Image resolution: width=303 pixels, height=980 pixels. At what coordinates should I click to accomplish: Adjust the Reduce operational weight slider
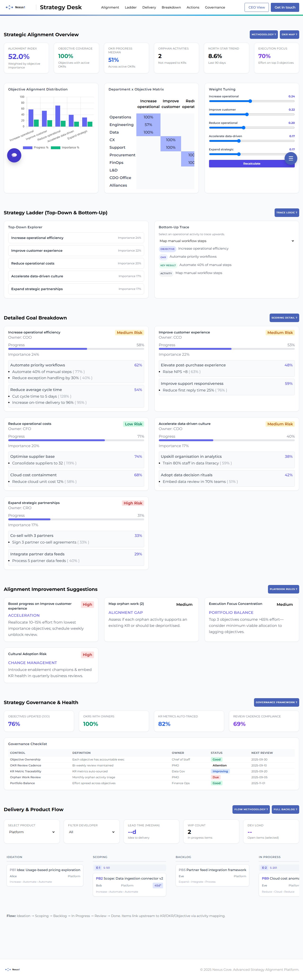click(243, 128)
